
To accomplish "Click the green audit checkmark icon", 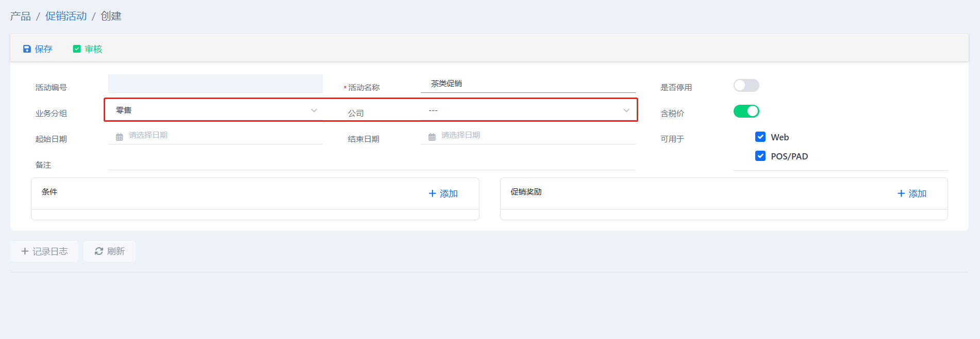I will [77, 49].
